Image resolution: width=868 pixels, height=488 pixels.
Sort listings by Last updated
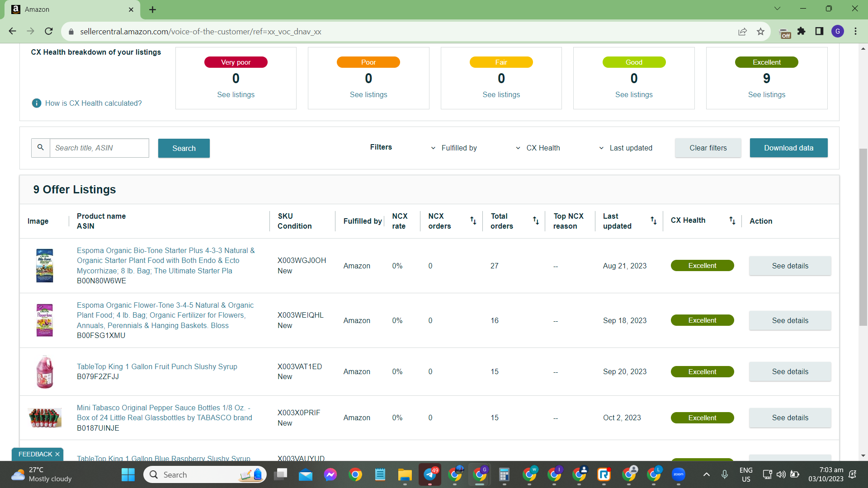[x=654, y=221]
